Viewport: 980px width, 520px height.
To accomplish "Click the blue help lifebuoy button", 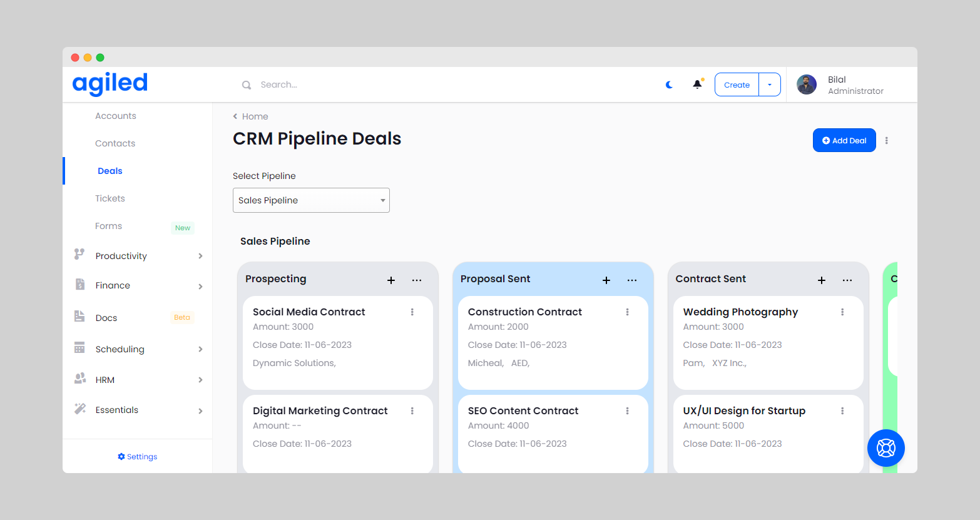I will (x=886, y=448).
